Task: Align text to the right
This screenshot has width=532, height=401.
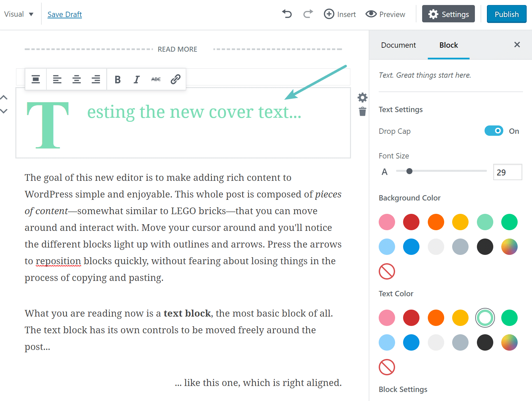Action: click(96, 79)
